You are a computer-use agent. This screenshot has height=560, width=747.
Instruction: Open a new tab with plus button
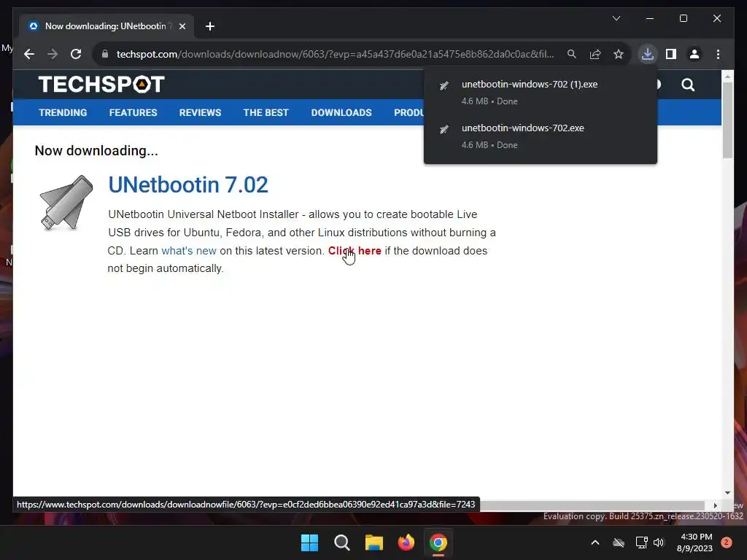tap(209, 26)
